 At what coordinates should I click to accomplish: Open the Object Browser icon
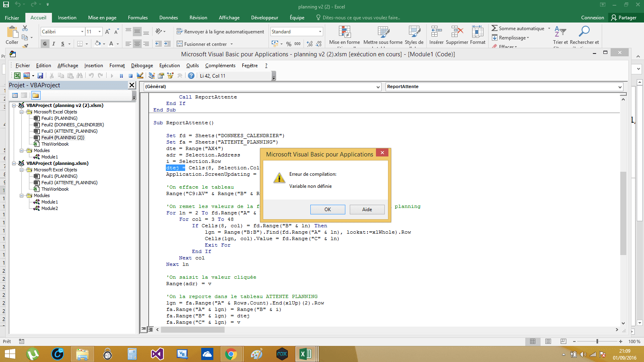170,76
